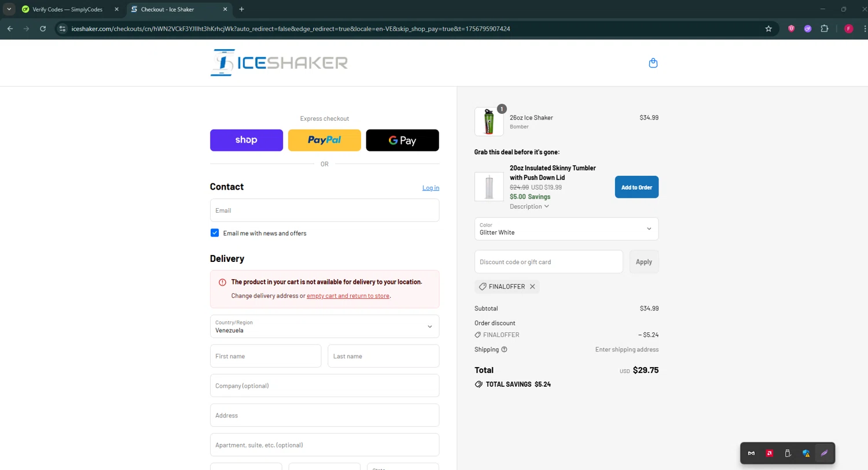Click the error alert icon in delivery notice

pos(222,282)
